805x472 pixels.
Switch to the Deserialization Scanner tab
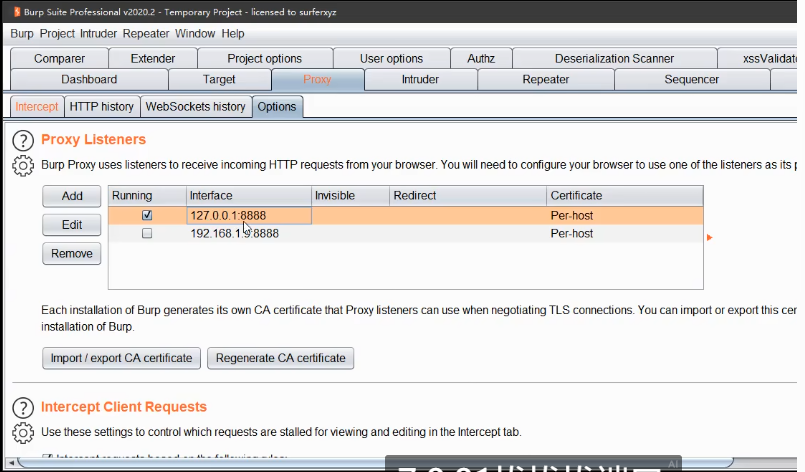point(614,59)
